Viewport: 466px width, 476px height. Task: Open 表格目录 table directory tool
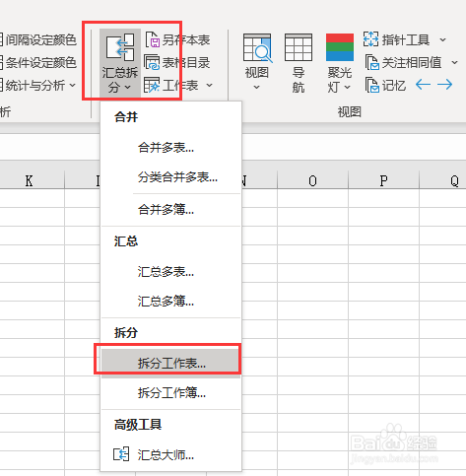[x=177, y=62]
